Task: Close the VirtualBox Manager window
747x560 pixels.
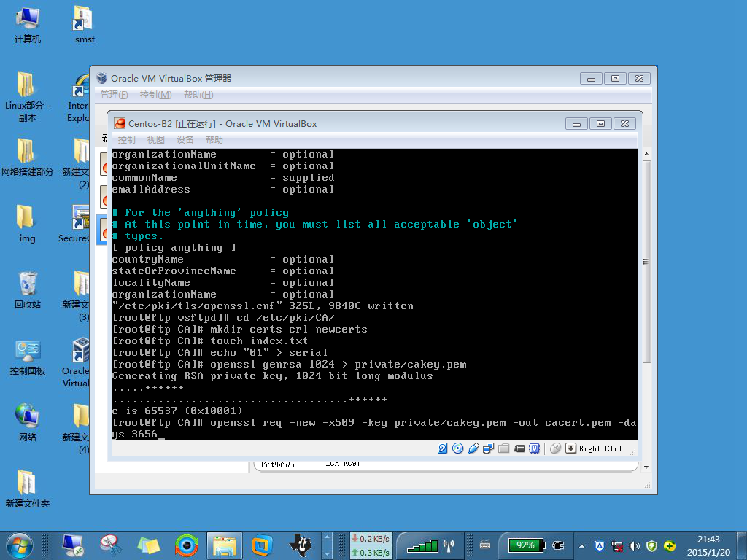Action: pyautogui.click(x=639, y=79)
